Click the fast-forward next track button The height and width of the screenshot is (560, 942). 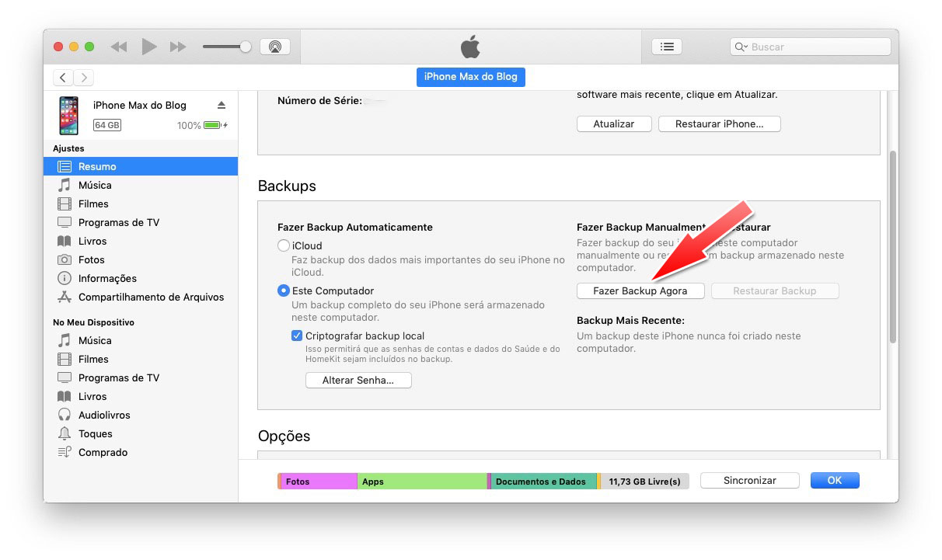pos(178,47)
